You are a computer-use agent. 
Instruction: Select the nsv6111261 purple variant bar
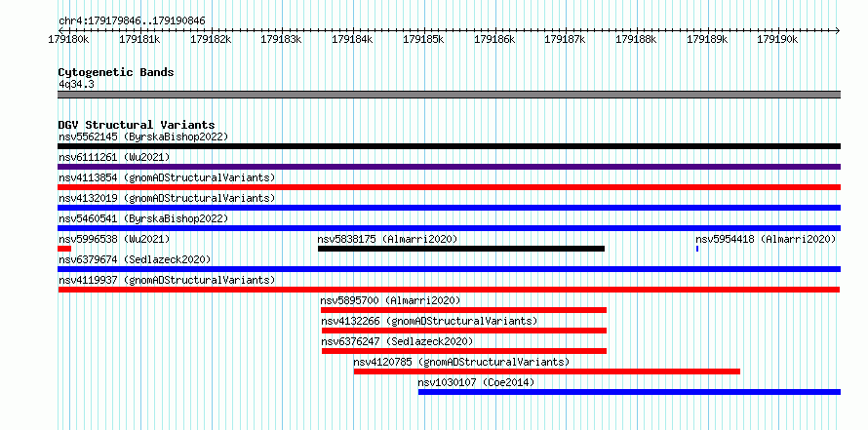449,167
